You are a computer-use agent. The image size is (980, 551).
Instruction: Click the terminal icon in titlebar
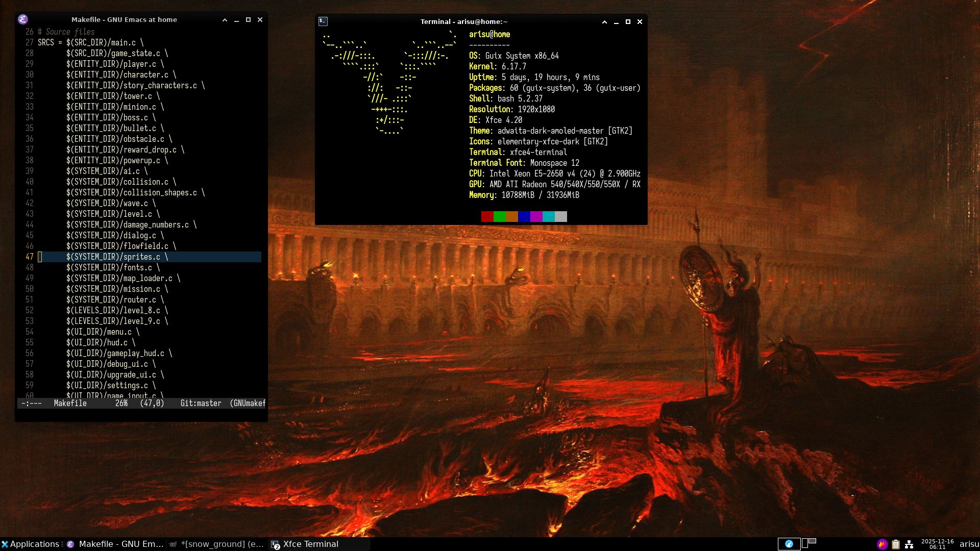[x=323, y=21]
